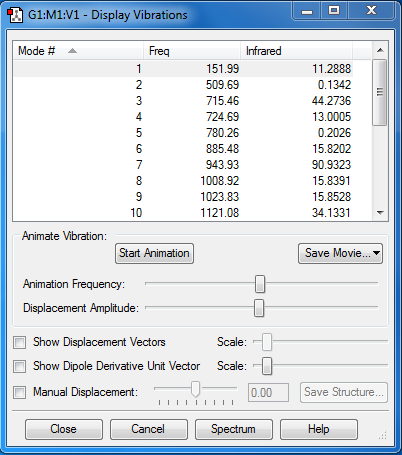Click the Displacement Amplitude slider handle
The height and width of the screenshot is (455, 402).
259,308
